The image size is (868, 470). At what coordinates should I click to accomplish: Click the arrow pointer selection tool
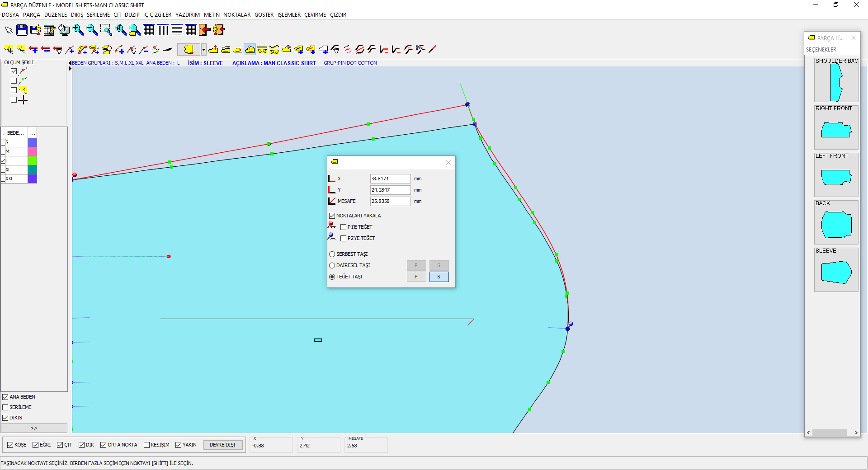(9, 30)
